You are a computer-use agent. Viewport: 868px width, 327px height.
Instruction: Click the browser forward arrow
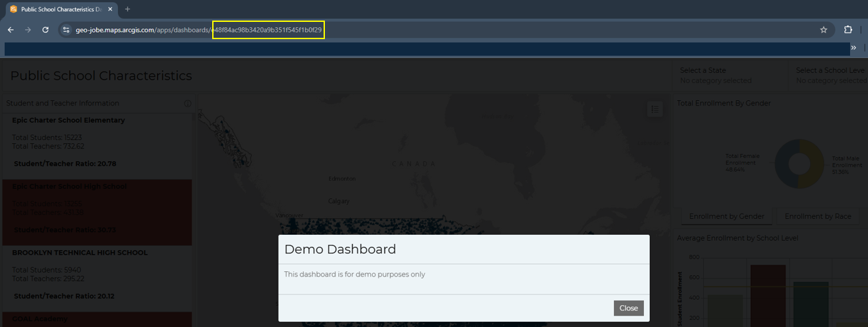point(28,30)
